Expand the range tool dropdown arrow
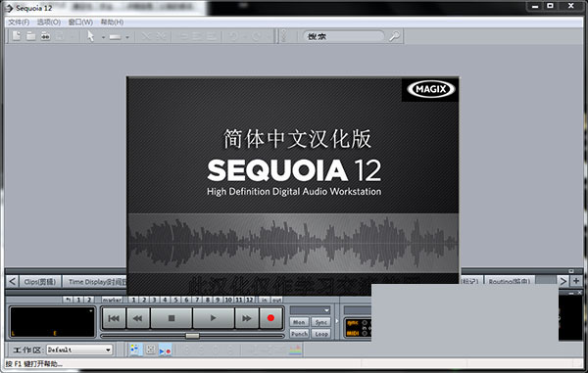 (x=127, y=37)
